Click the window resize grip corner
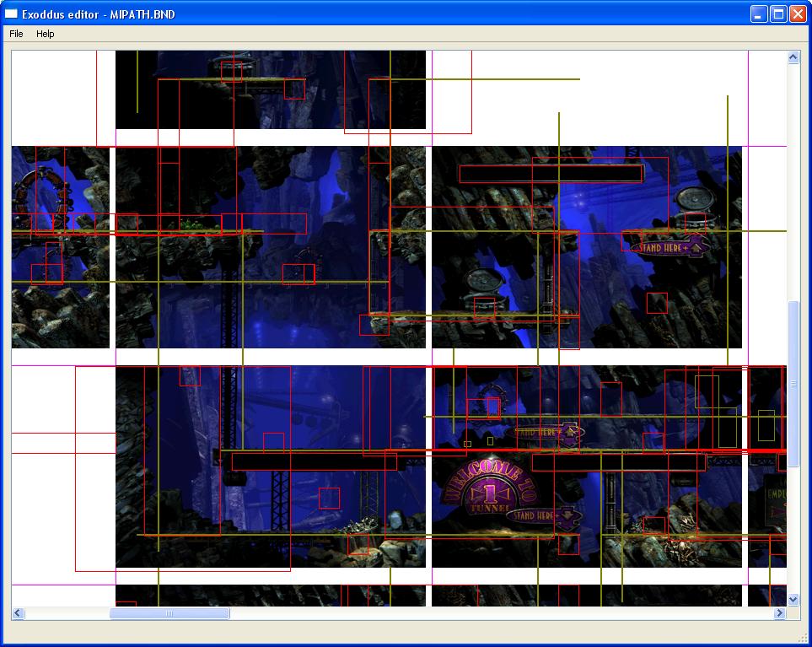This screenshot has width=812, height=647. (x=803, y=638)
